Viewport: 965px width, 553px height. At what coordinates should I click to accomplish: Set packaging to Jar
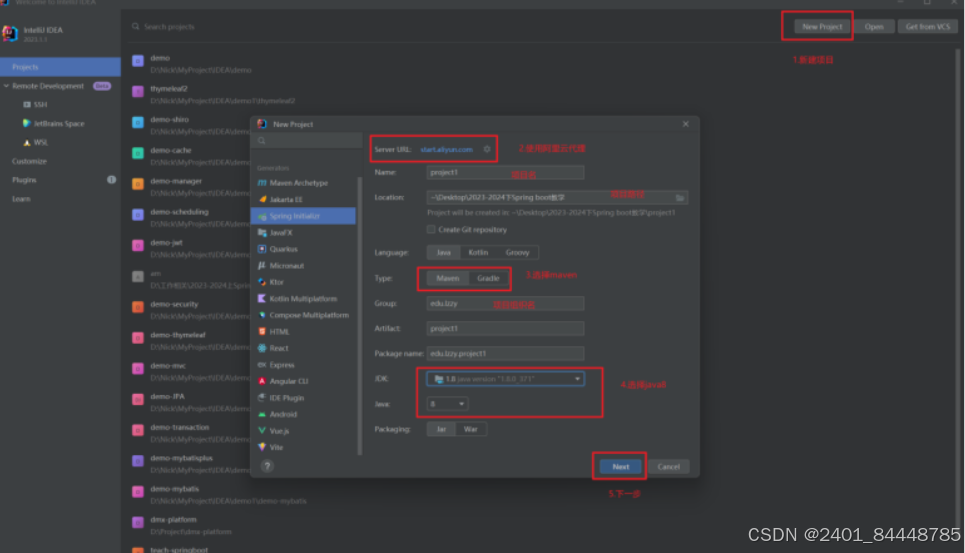441,429
